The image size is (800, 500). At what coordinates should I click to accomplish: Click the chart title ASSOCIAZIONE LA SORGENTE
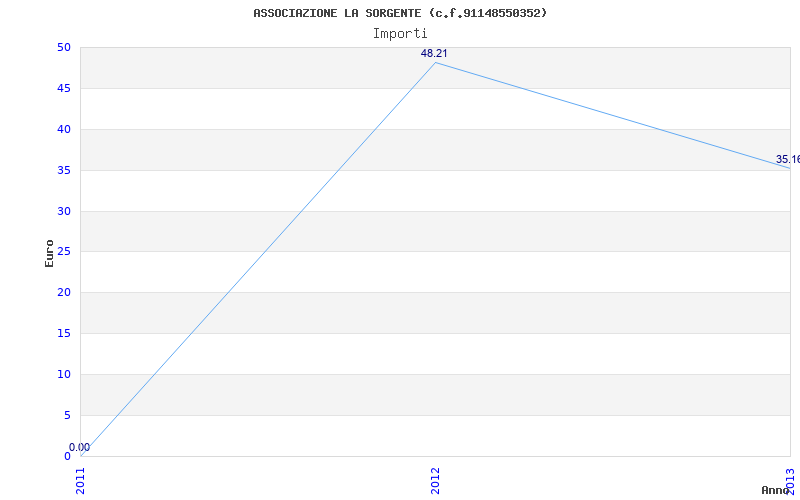[400, 13]
